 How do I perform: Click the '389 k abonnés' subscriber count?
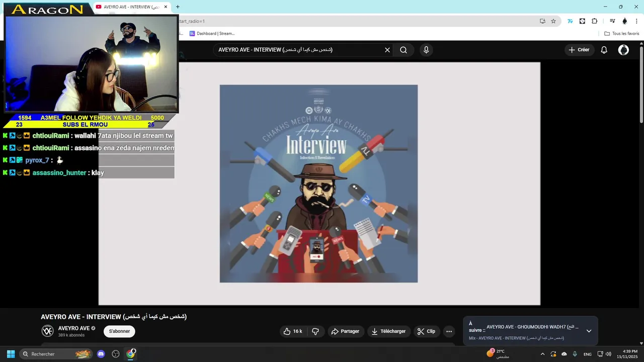click(x=71, y=335)
